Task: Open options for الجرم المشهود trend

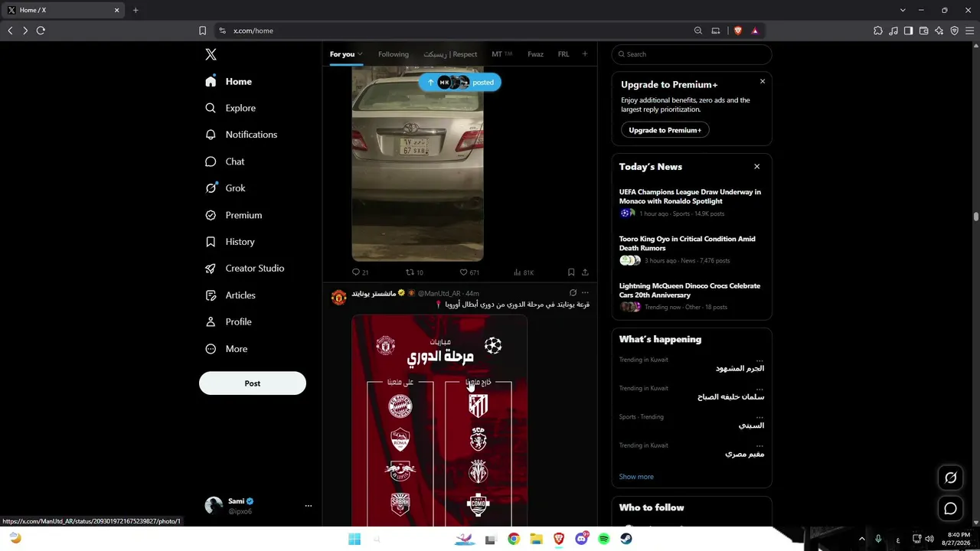Action: pos(759,360)
